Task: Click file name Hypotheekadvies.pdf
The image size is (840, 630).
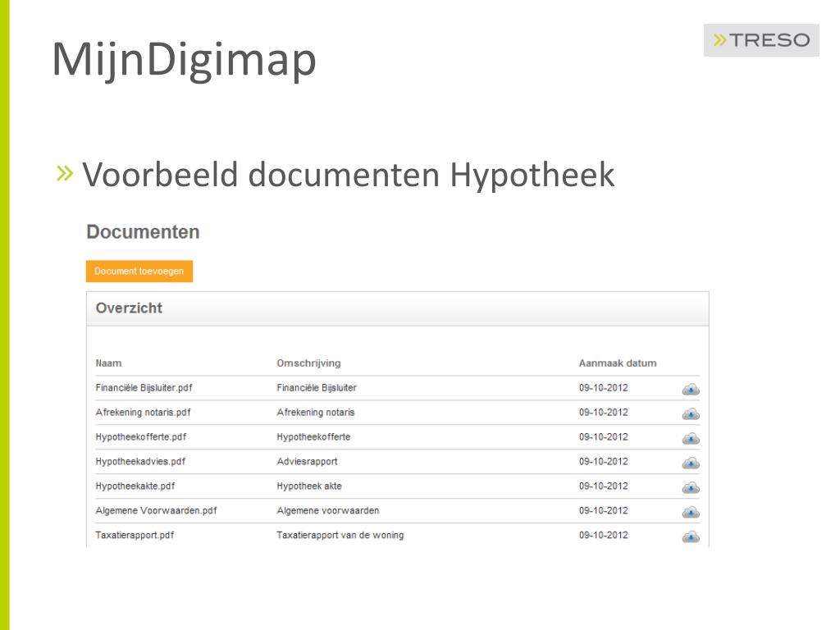Action: [x=140, y=462]
